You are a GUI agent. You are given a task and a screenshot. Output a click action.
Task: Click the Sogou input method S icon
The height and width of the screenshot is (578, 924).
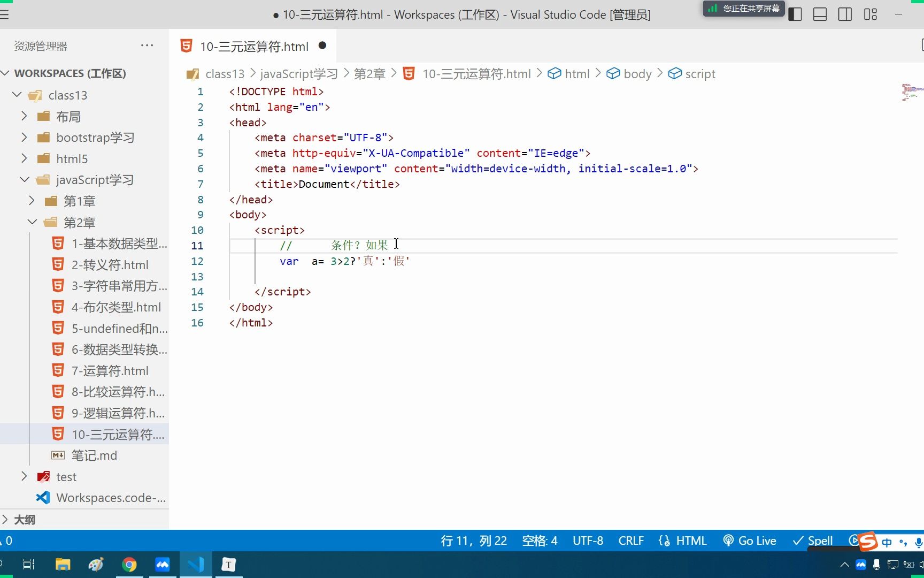coord(868,541)
